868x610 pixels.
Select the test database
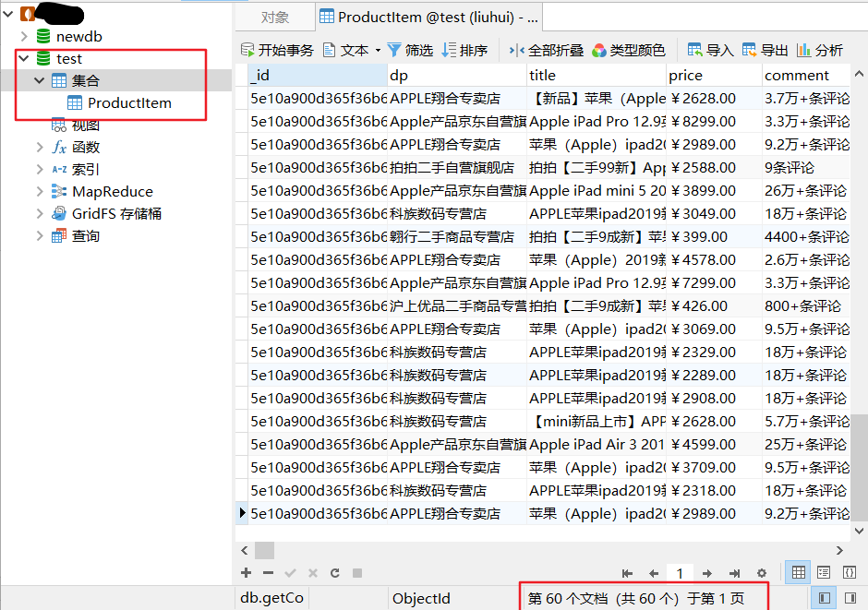(68, 59)
